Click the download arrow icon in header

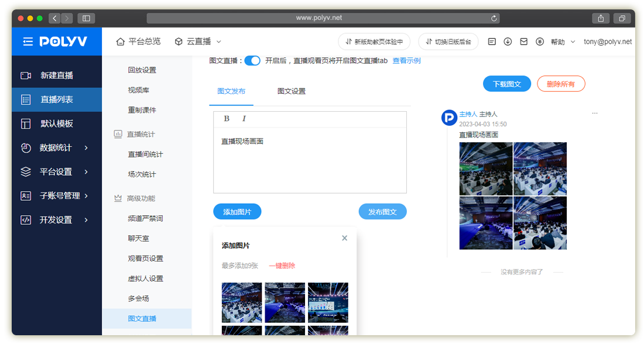(x=508, y=42)
